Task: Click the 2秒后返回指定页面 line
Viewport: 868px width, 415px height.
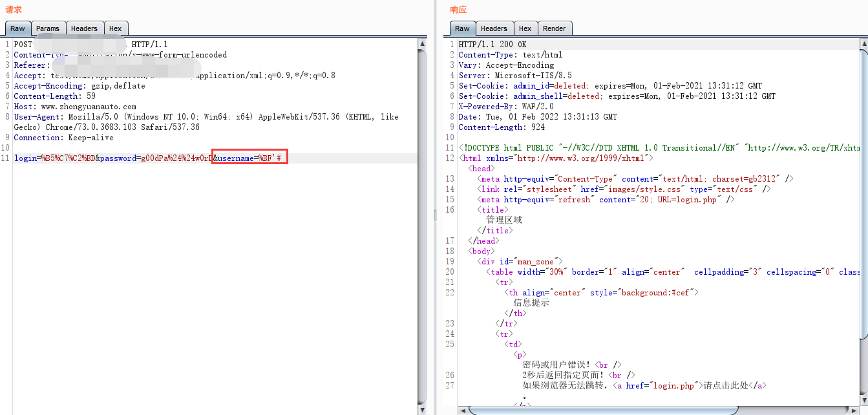Action: coord(578,375)
